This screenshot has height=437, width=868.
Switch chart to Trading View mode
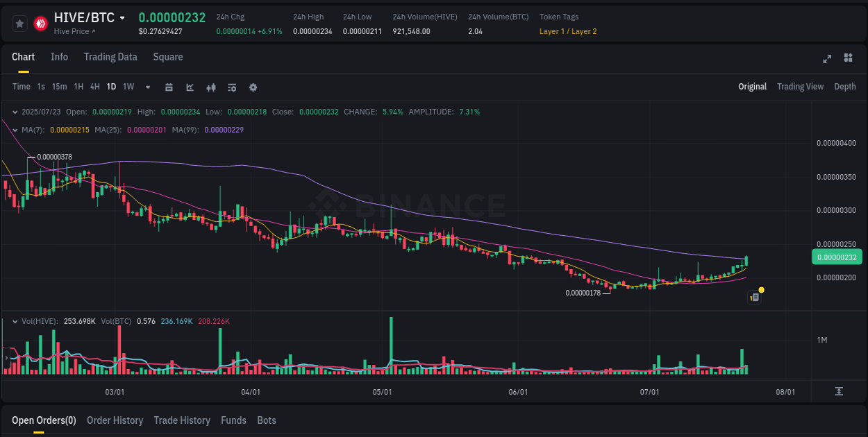tap(800, 87)
